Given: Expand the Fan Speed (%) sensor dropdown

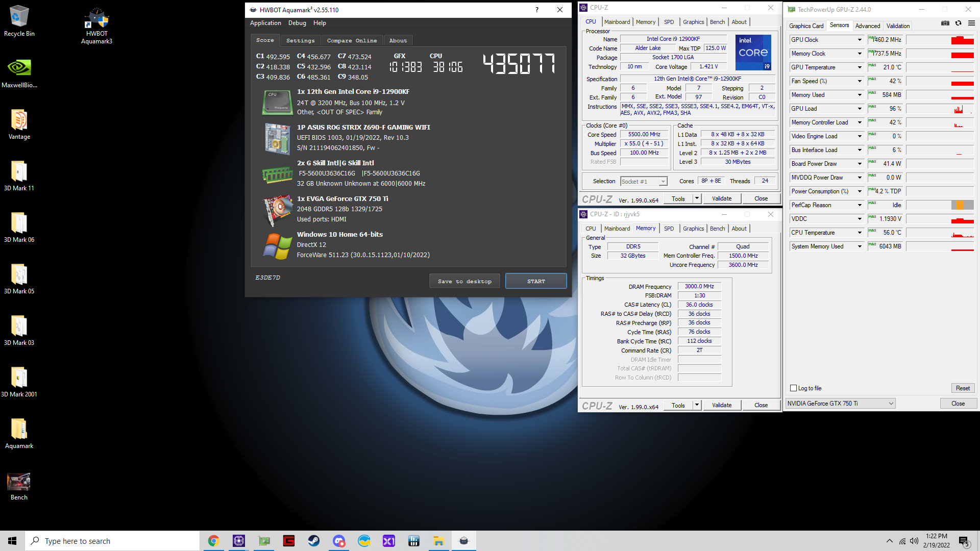Looking at the screenshot, I should (x=860, y=81).
